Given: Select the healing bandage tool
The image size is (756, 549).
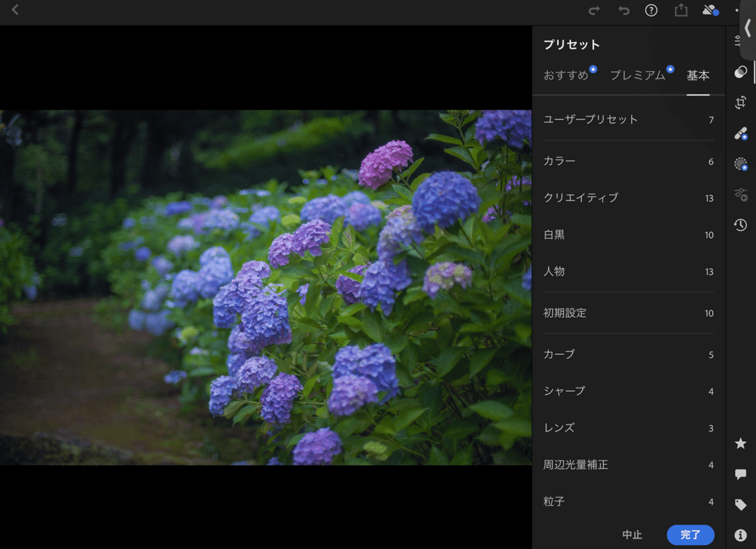Looking at the screenshot, I should pyautogui.click(x=741, y=133).
